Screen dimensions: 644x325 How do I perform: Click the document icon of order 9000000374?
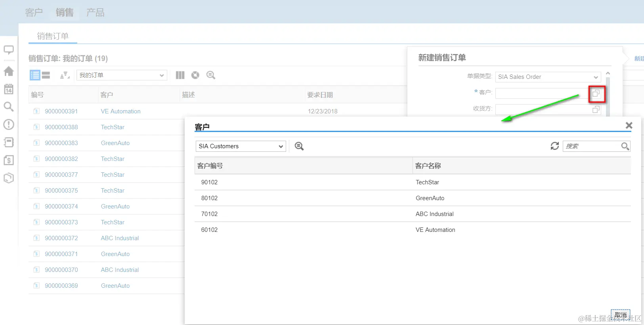pos(36,206)
